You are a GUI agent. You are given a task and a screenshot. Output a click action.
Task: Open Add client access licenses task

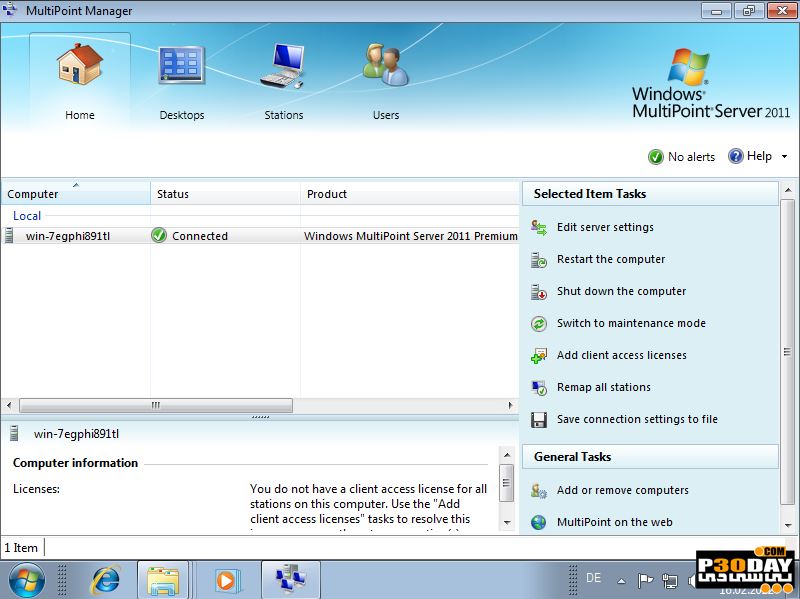pos(621,355)
